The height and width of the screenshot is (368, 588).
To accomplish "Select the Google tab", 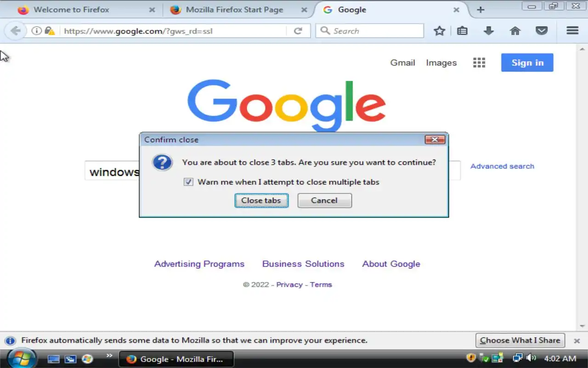I will [x=390, y=10].
